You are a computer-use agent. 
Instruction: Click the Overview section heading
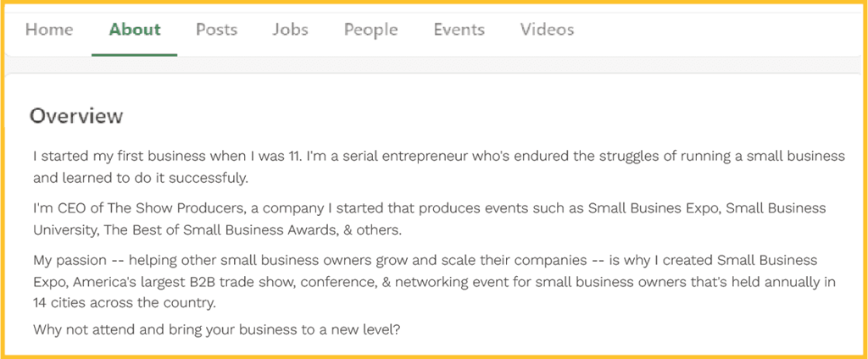[x=75, y=116]
